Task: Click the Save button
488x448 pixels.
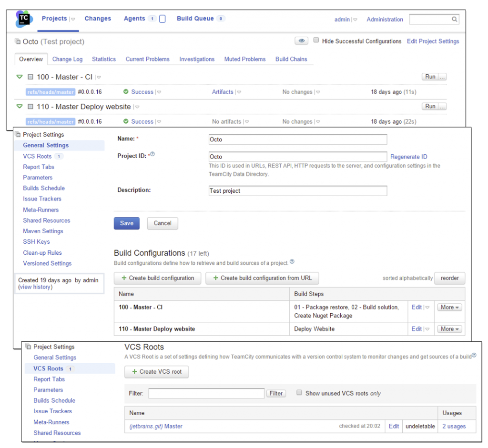Action: [127, 223]
